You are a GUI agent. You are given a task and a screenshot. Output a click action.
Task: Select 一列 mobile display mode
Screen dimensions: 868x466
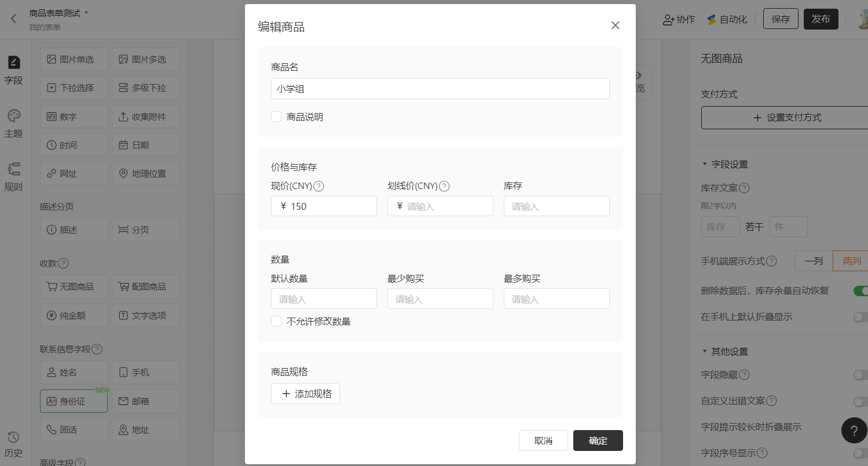(814, 261)
